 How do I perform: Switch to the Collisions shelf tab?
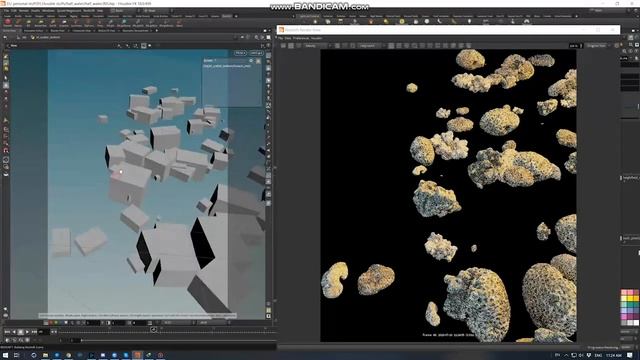[x=328, y=16]
